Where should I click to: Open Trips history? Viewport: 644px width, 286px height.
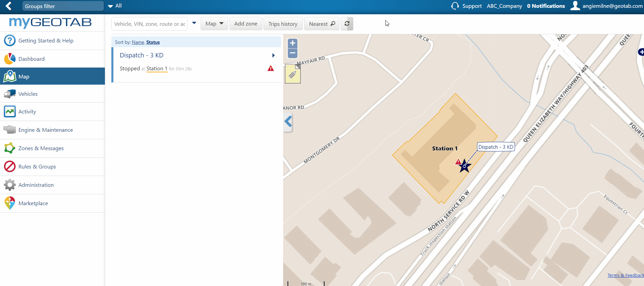point(283,24)
